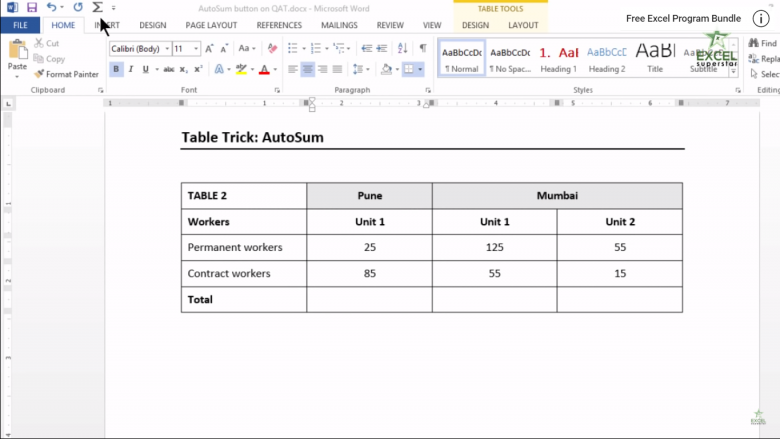Image resolution: width=780 pixels, height=439 pixels.
Task: Open the Page Layout ribbon tab
Action: [211, 25]
